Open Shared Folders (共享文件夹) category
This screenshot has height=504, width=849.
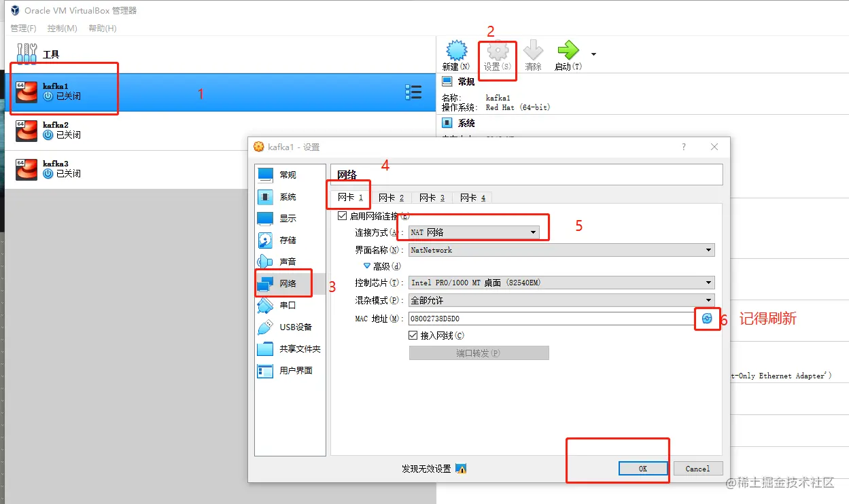(290, 348)
